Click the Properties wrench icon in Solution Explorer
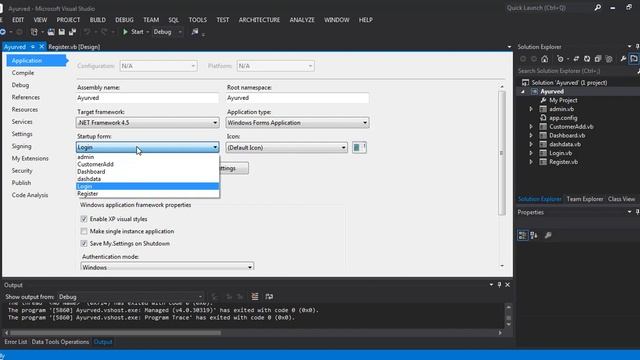Screen dimensions: 640x360 623,59
